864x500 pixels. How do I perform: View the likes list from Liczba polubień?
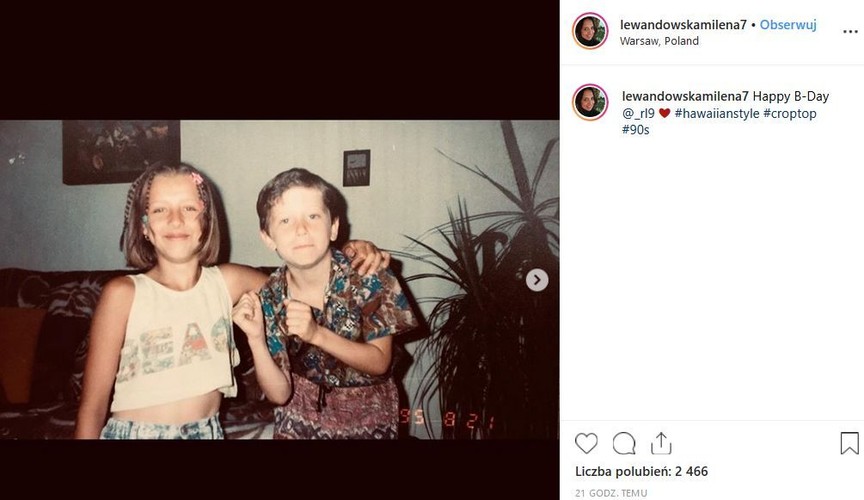pyautogui.click(x=641, y=470)
